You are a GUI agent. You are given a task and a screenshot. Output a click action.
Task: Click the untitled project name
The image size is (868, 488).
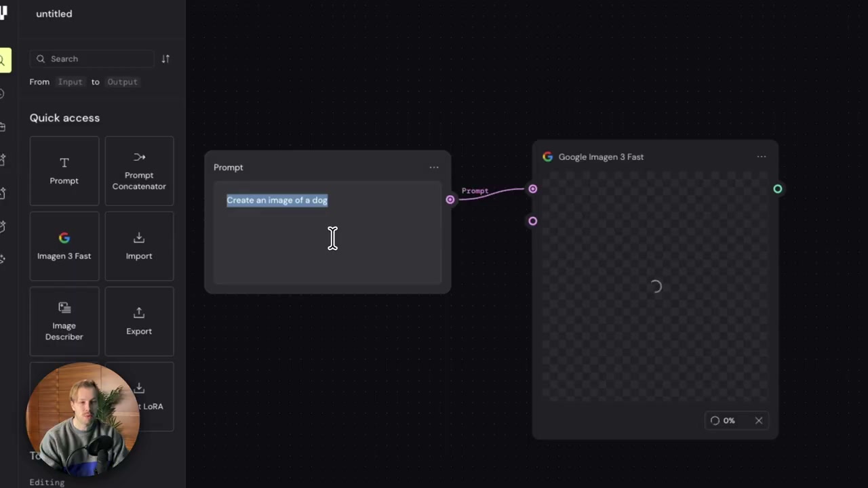pos(54,14)
